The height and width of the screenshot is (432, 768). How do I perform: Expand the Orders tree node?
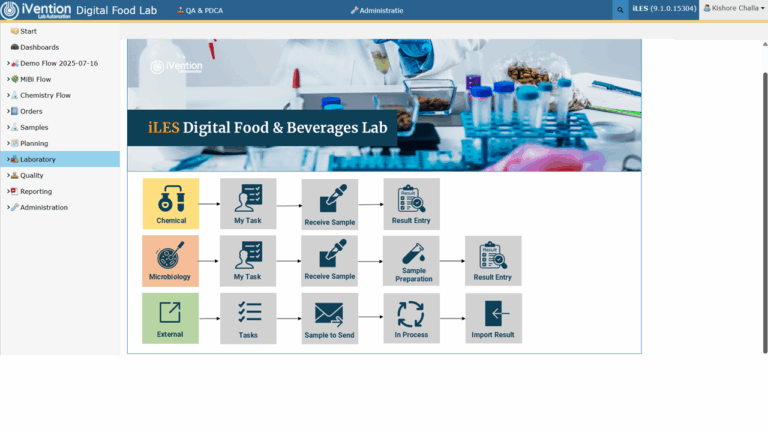coord(8,111)
